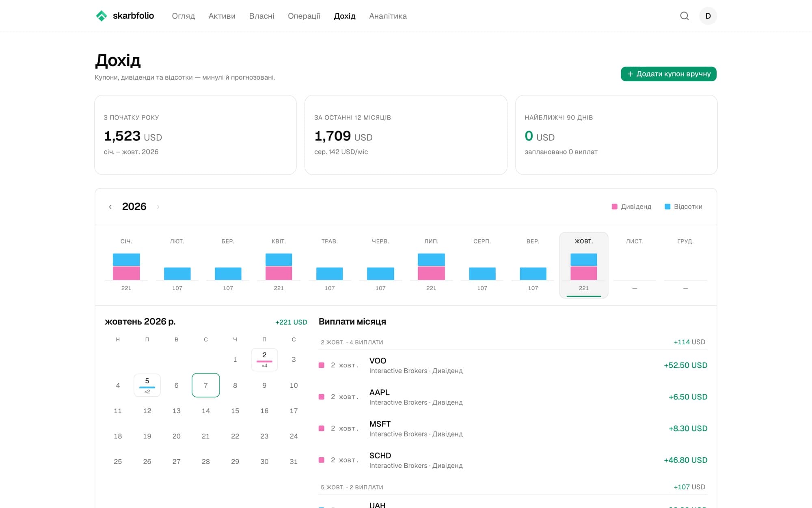The height and width of the screenshot is (508, 812).
Task: Go to next year arrow
Action: tap(158, 207)
